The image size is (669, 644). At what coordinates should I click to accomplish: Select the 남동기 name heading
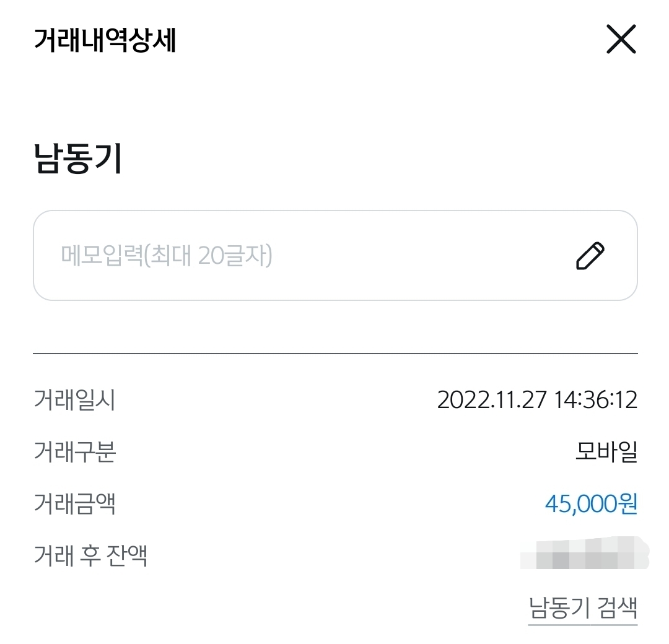[78, 159]
